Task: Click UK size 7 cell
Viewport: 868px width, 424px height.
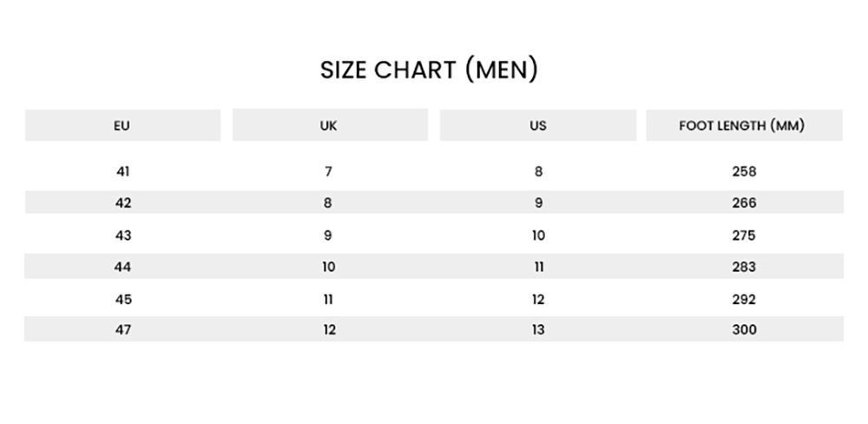Action: click(x=328, y=172)
